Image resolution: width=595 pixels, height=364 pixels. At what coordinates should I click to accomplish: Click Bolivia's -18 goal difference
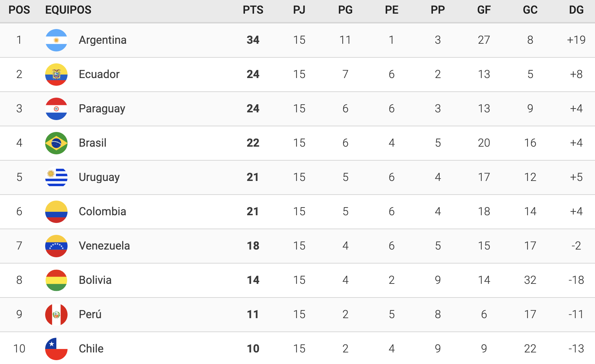tap(576, 280)
